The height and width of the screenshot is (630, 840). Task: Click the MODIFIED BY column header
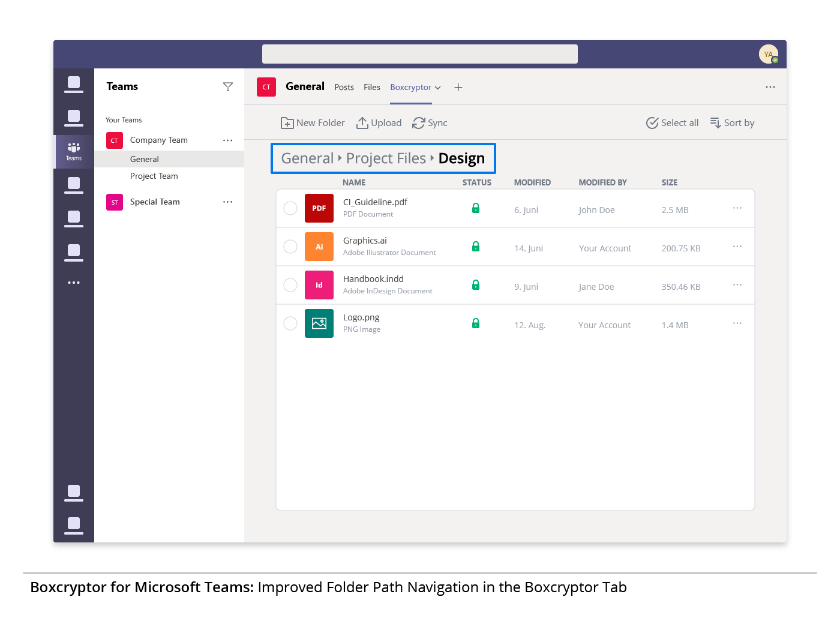pos(602,182)
